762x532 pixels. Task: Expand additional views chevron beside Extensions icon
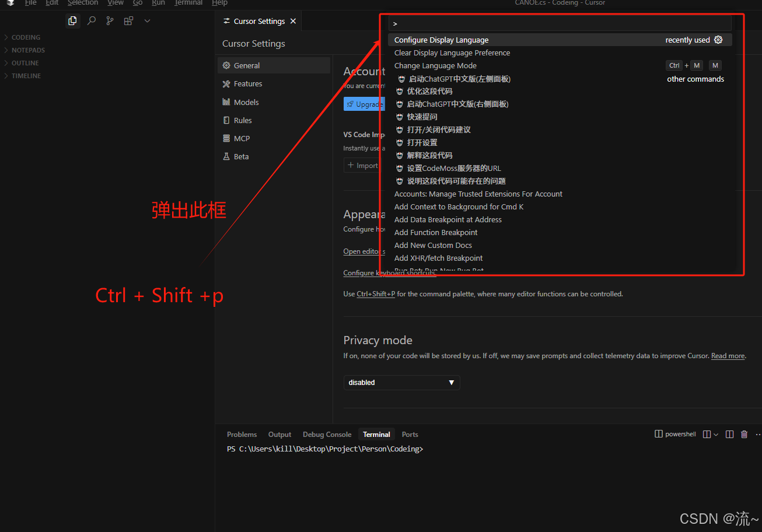147,21
